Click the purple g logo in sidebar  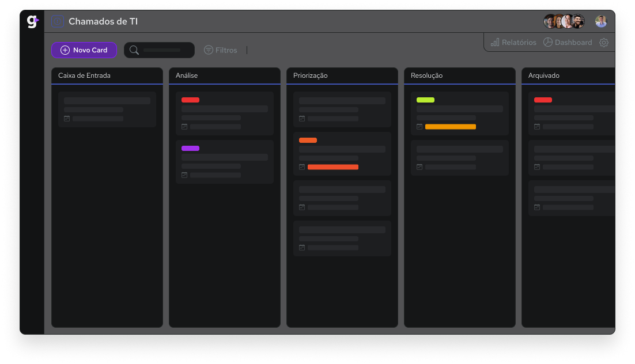coord(32,22)
